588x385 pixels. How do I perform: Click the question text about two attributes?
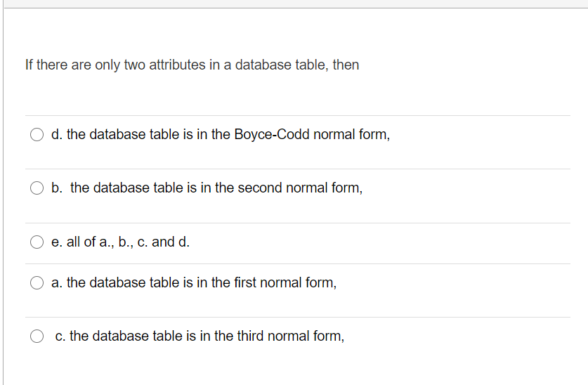pos(192,65)
